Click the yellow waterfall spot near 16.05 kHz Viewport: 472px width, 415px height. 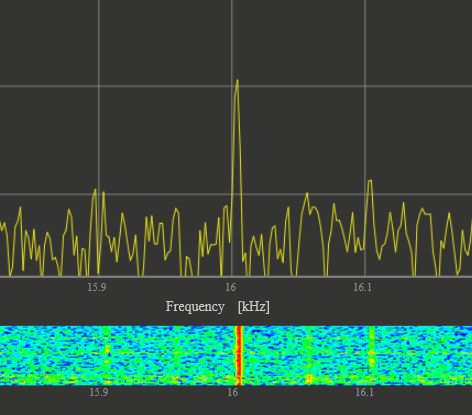click(309, 379)
